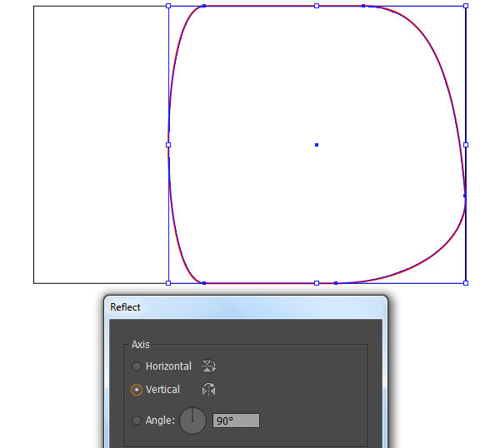Viewport: 500px width, 448px height.
Task: Click the vertical reflect icon
Action: 209,390
